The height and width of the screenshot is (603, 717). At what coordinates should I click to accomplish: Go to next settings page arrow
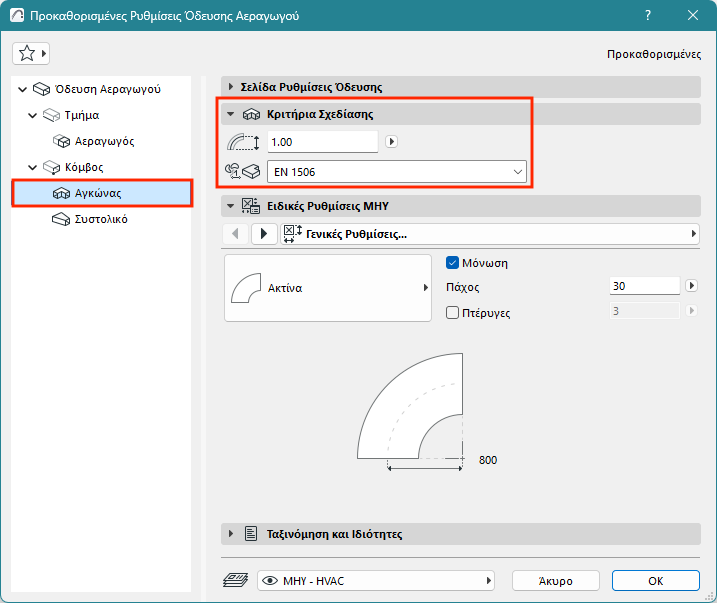[264, 234]
